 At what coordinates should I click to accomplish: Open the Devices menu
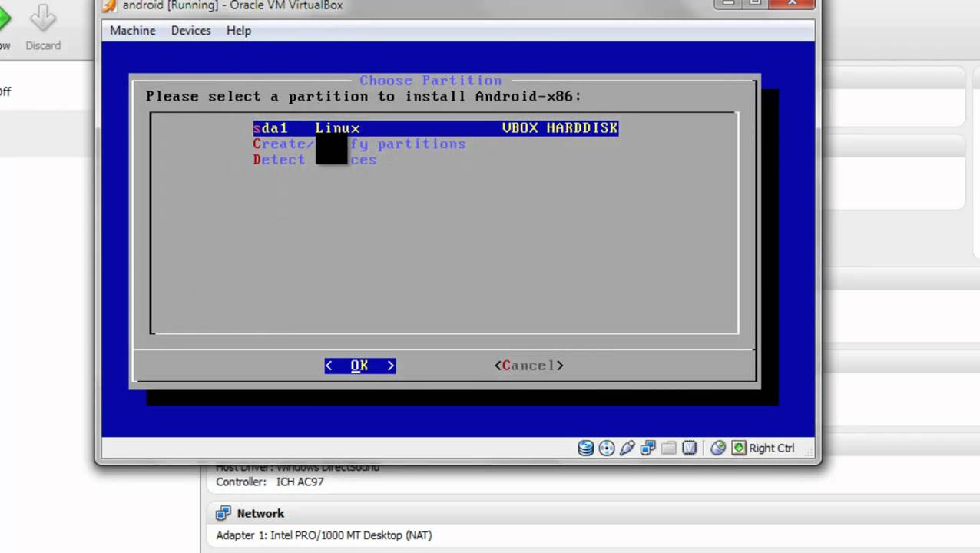point(190,31)
